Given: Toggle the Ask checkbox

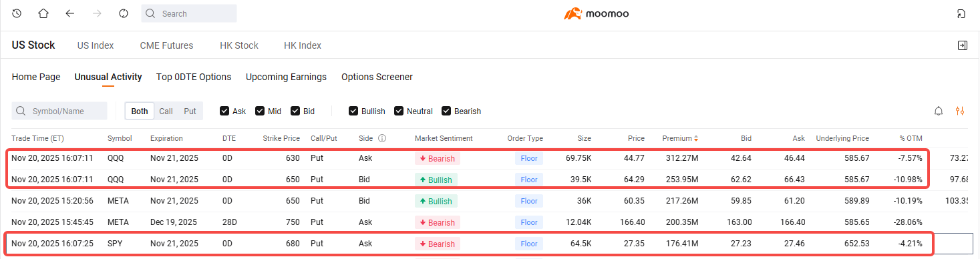Looking at the screenshot, I should [x=224, y=111].
